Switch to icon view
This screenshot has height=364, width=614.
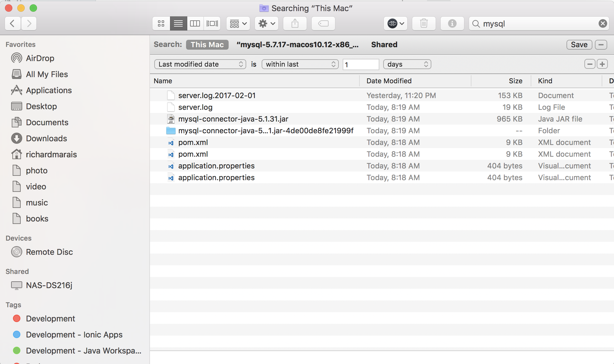(161, 23)
